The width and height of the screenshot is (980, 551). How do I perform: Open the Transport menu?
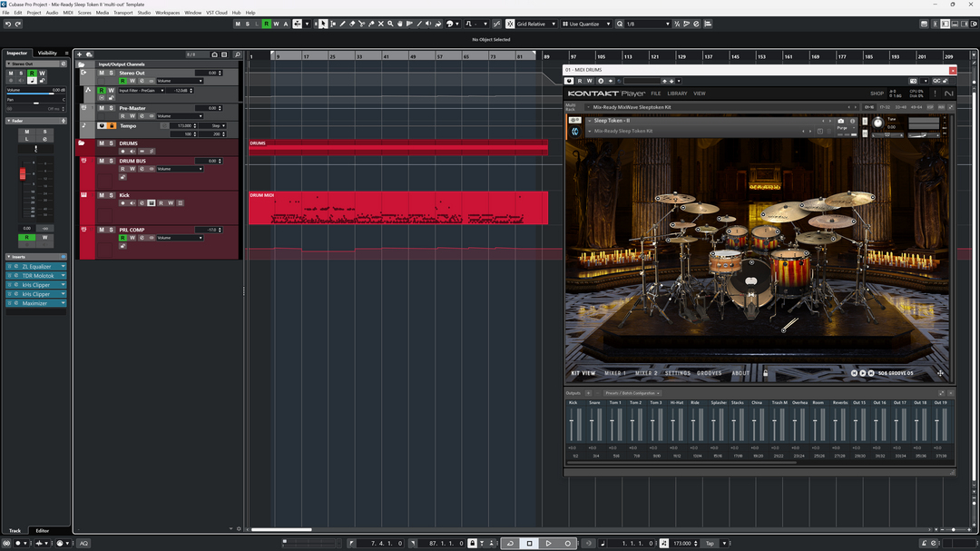123,13
